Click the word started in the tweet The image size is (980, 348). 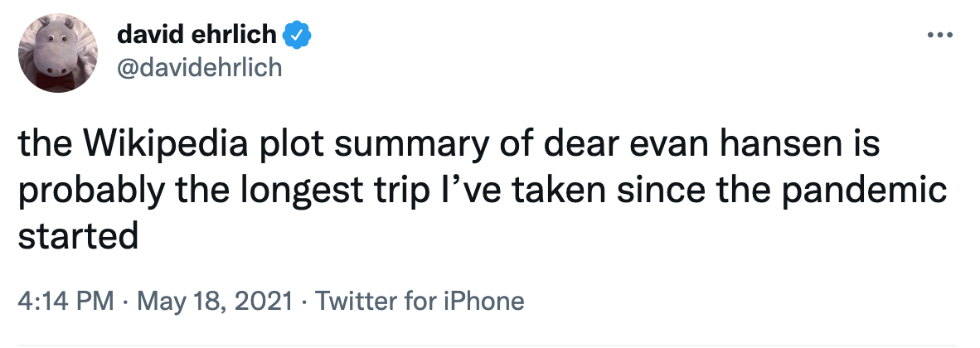(77, 237)
